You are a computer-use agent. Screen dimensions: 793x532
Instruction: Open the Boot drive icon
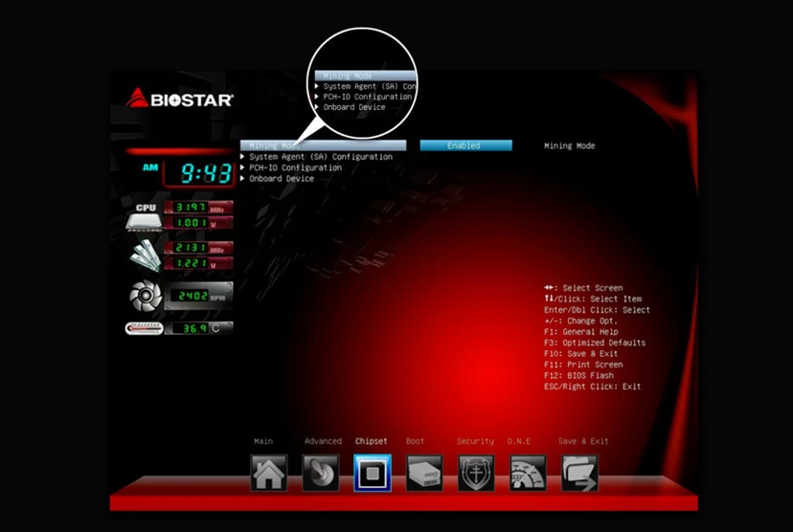[x=424, y=473]
